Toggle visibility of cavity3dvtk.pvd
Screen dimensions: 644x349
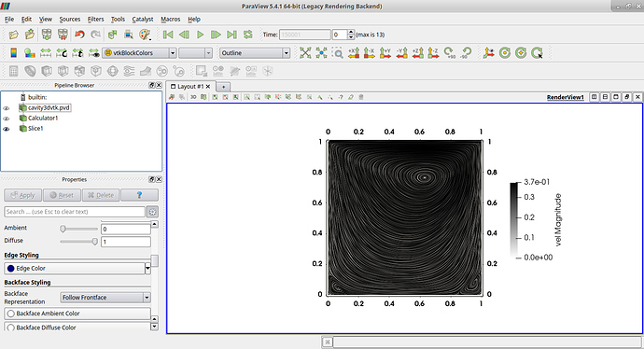(x=7, y=108)
